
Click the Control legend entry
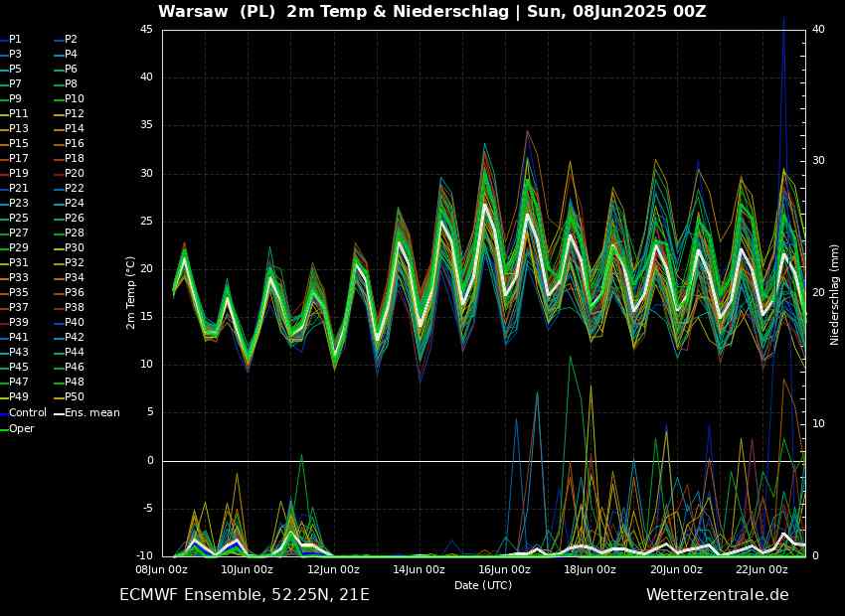coord(24,413)
